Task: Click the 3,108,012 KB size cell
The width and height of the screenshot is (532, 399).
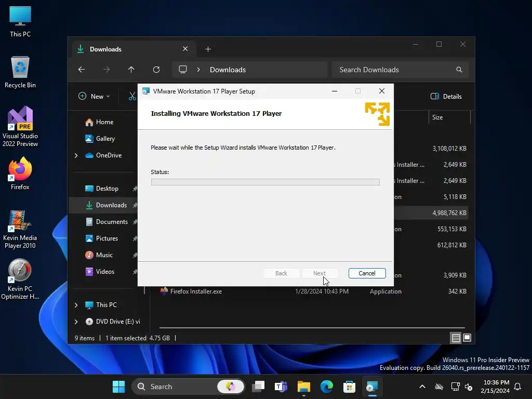Action: coord(449,149)
